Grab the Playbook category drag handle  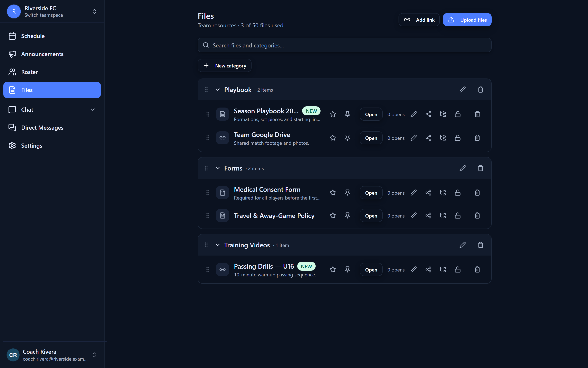[x=206, y=90]
